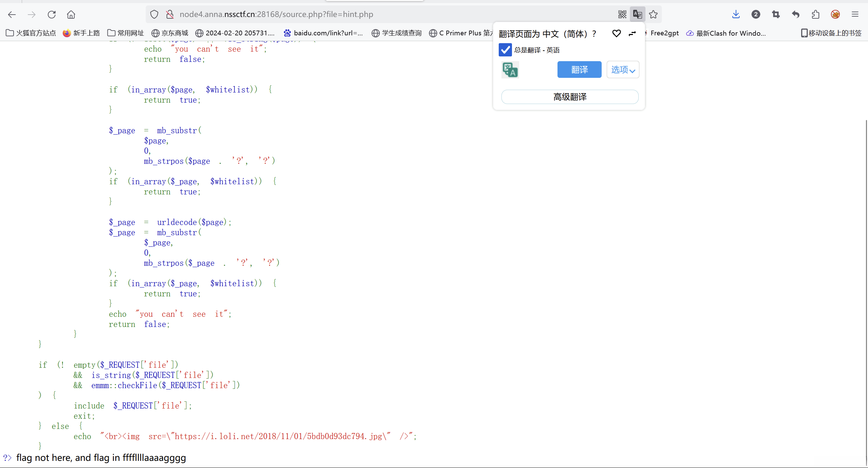Viewport: 868px width, 468px height.
Task: Click the heart icon in translate popup
Action: pos(616,33)
